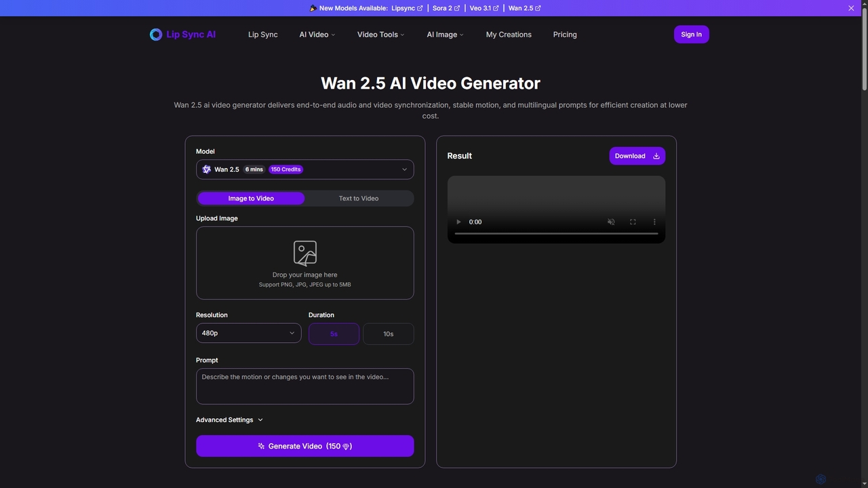Click the Lip Sync AI logo icon
Screen dimensions: 868x488
[156, 35]
